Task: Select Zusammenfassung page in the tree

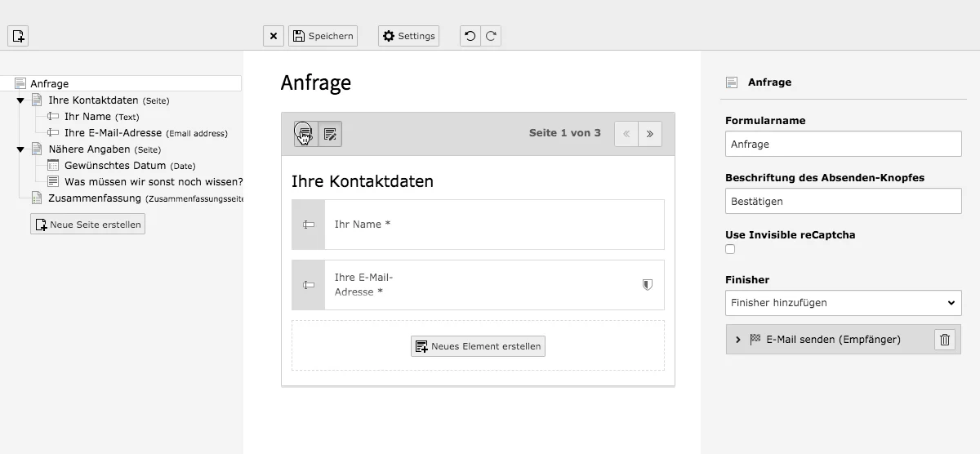Action: [145, 198]
